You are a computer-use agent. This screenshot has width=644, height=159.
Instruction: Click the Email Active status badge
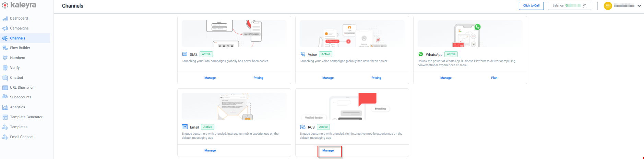coord(208,127)
